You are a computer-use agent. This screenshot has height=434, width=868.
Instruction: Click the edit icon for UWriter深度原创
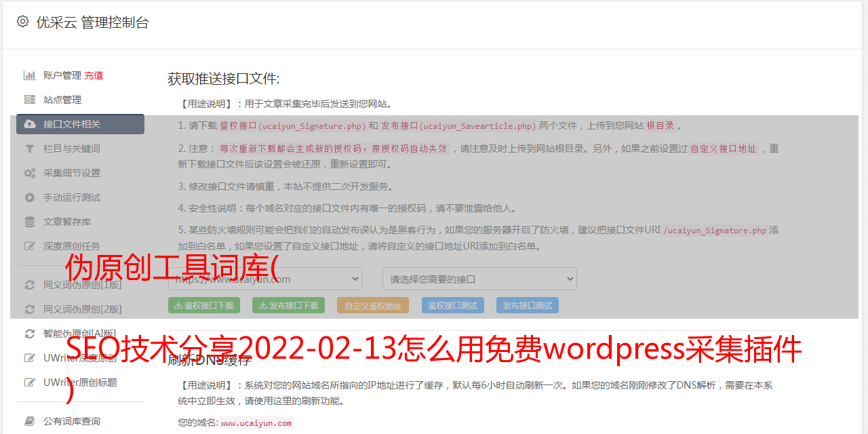pyautogui.click(x=30, y=358)
